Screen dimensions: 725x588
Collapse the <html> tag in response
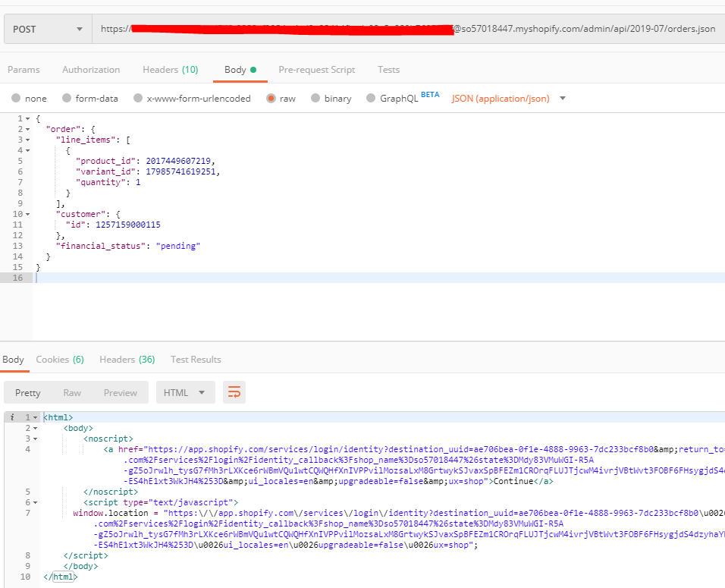[35, 418]
